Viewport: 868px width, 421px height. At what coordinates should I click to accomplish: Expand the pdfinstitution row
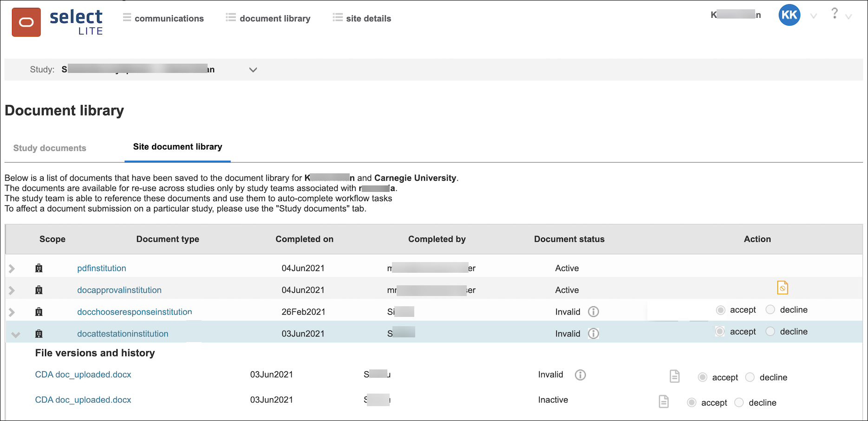tap(12, 268)
